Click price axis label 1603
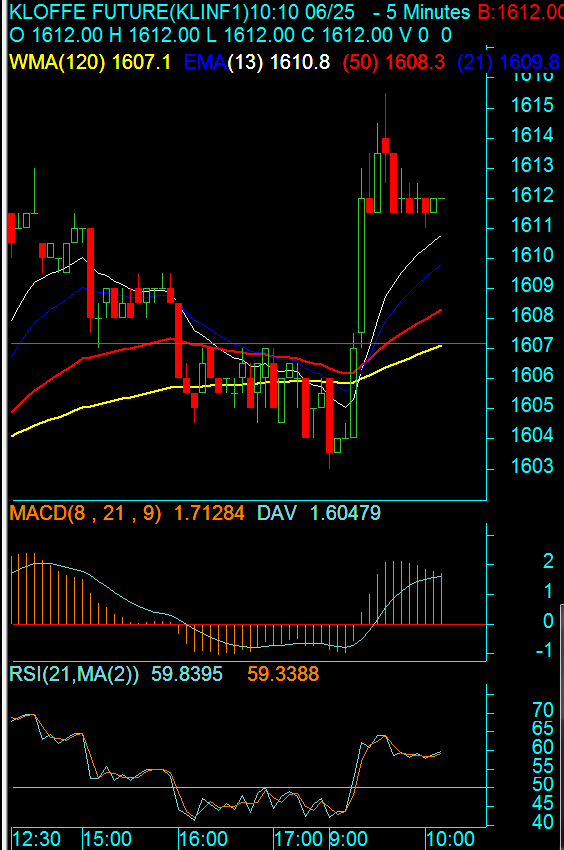This screenshot has height=850, width=564. tap(533, 466)
